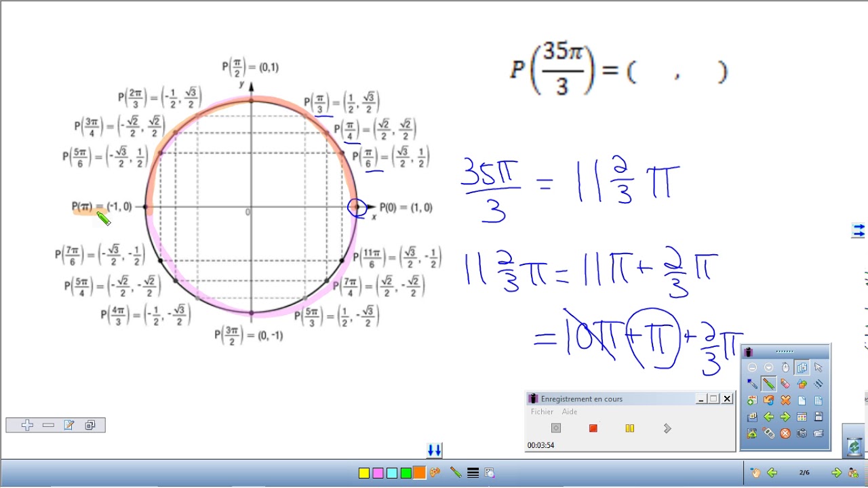868x488 pixels.
Task: Minimize the Enregistrement en cours window
Action: tap(701, 399)
